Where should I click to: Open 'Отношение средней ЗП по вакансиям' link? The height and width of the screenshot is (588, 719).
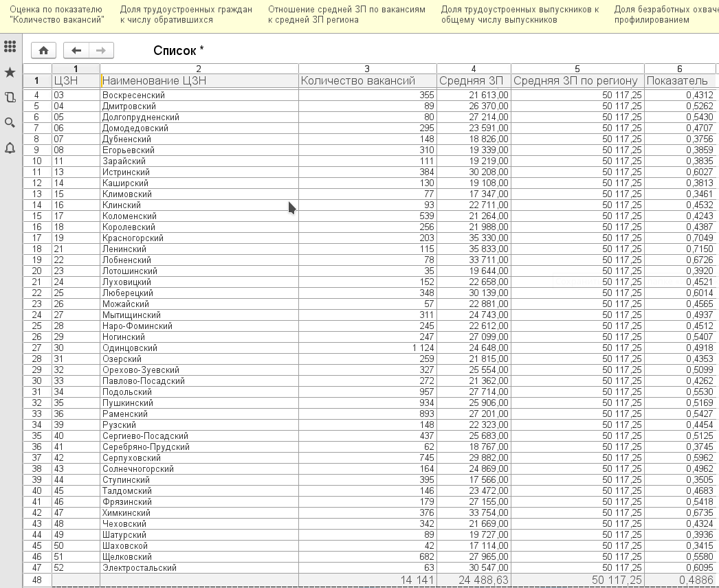(x=346, y=14)
